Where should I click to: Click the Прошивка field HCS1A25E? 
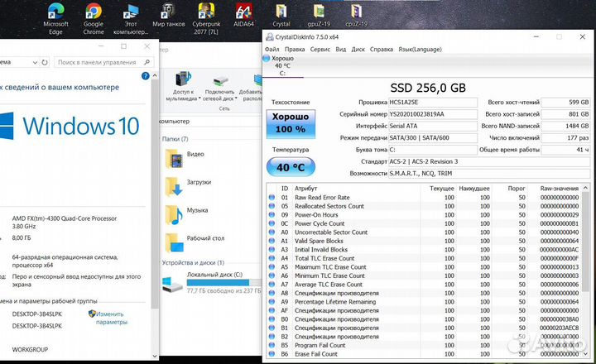pos(433,103)
